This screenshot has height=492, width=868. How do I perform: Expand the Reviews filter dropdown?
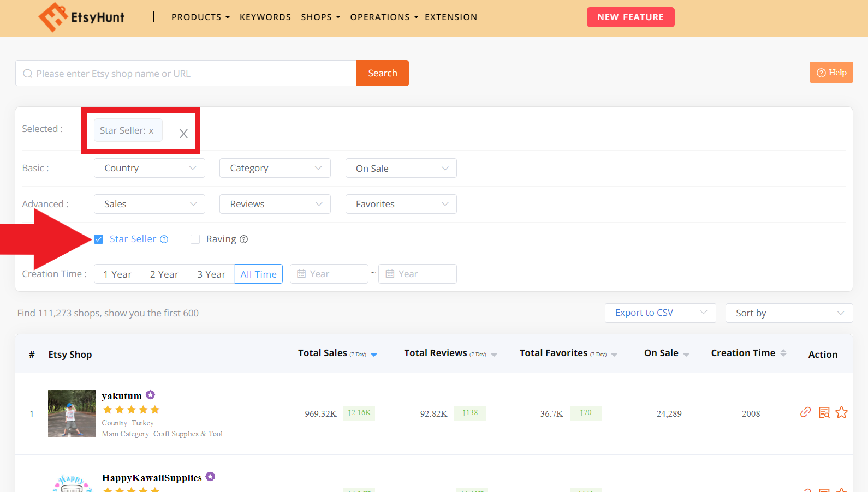275,204
